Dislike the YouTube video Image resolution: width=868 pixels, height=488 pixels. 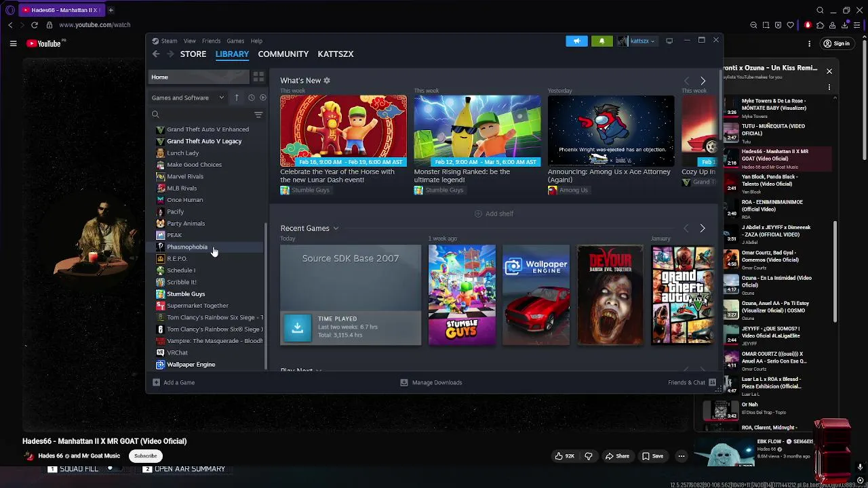589,456
